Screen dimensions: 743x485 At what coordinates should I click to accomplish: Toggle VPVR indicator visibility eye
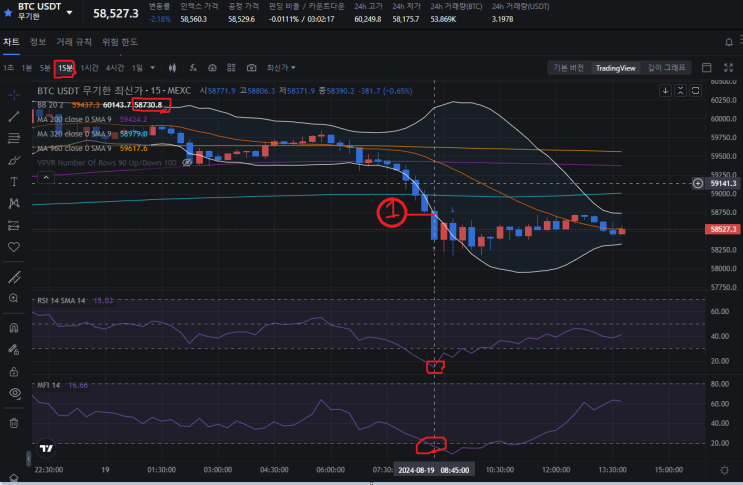point(187,162)
